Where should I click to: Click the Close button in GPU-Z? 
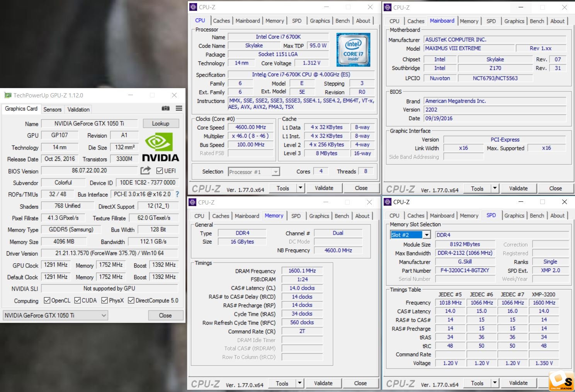[x=165, y=315]
